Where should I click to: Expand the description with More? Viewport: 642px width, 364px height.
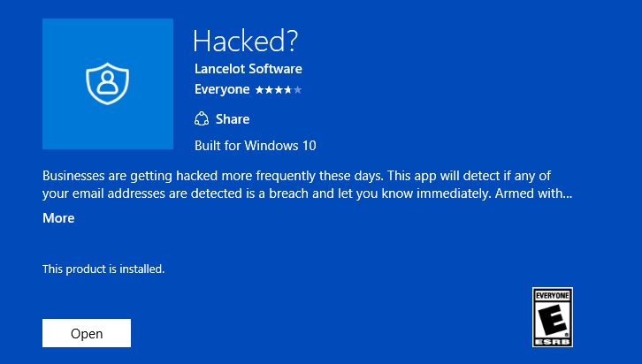[58, 218]
